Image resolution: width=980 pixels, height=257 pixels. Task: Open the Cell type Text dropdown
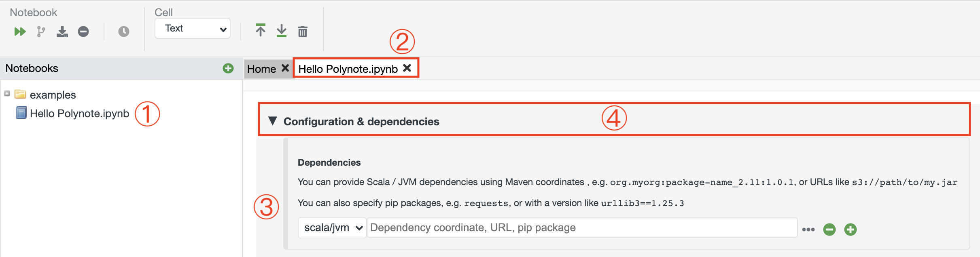(x=193, y=29)
